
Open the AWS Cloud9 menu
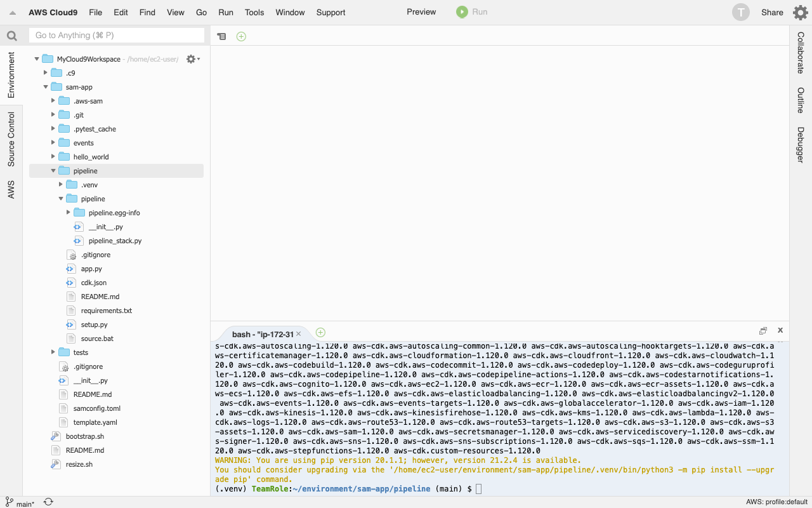[x=53, y=12]
